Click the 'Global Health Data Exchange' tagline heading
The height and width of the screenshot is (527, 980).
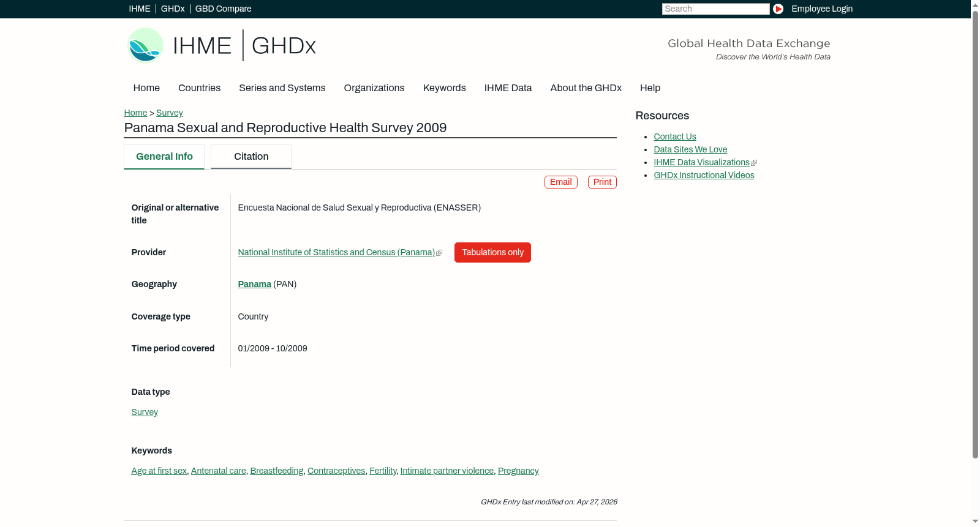pyautogui.click(x=749, y=43)
